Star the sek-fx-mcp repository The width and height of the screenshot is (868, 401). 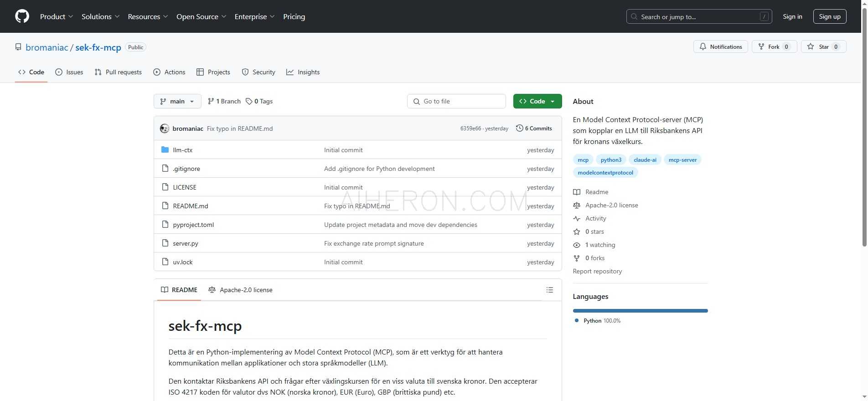(823, 46)
